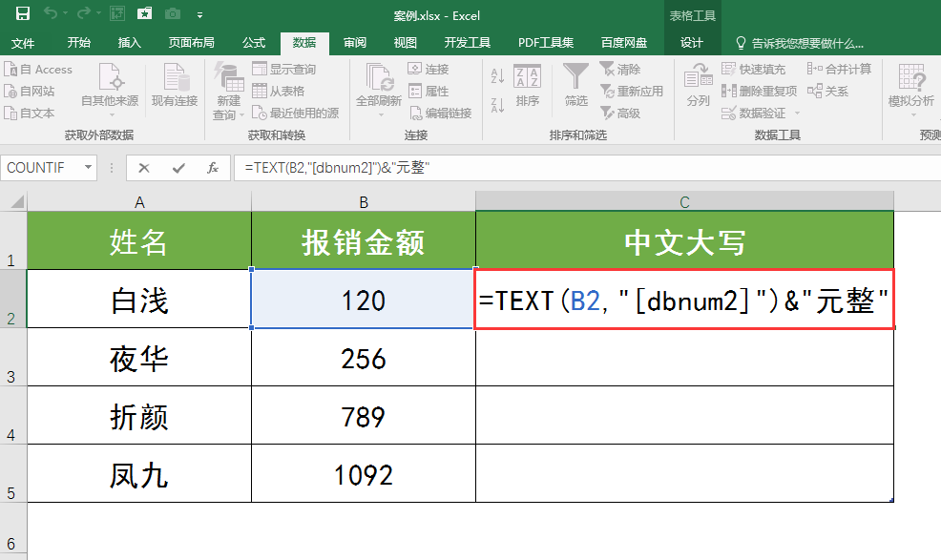Click 快速填充 flash fill

754,69
